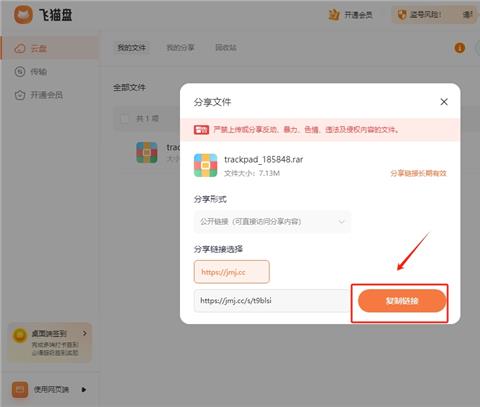Close the 分享文件 dialog with X
Screen dimensions: 480x407
pyautogui.click(x=444, y=102)
